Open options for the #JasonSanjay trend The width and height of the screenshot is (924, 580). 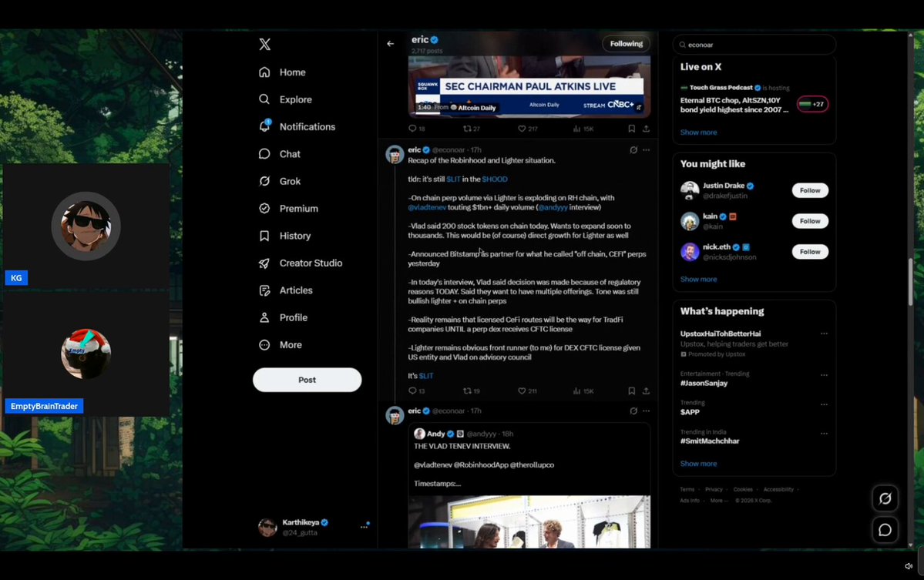coord(824,375)
